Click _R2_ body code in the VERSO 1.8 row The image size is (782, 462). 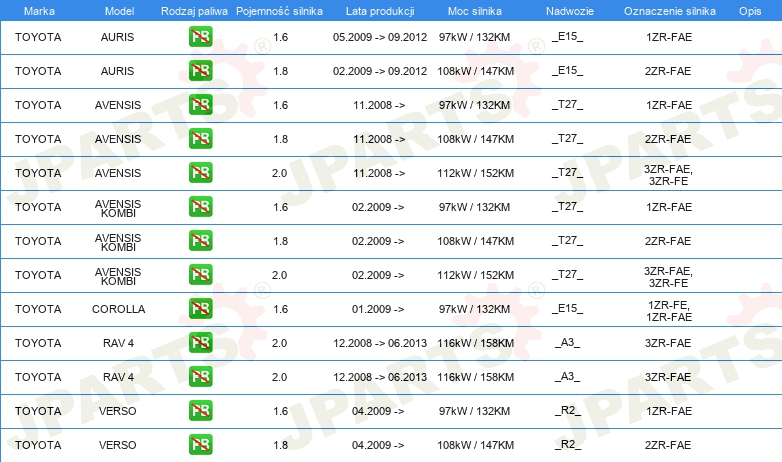pos(568,445)
